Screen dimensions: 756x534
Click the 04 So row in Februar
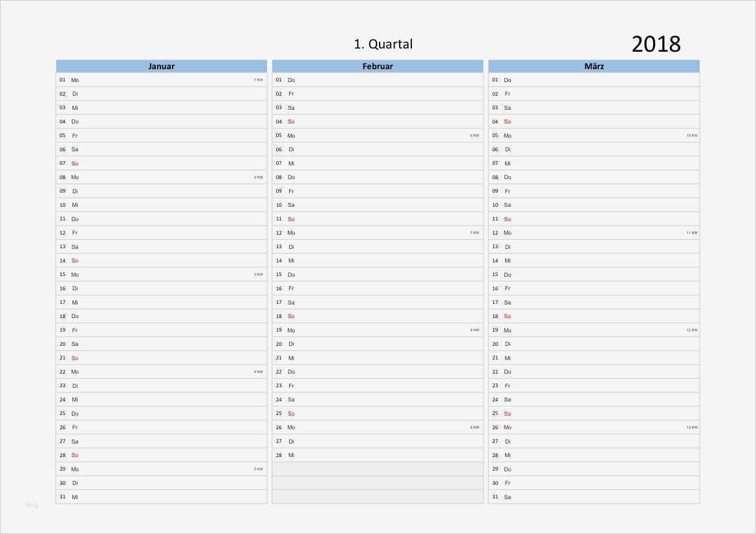pyautogui.click(x=377, y=122)
